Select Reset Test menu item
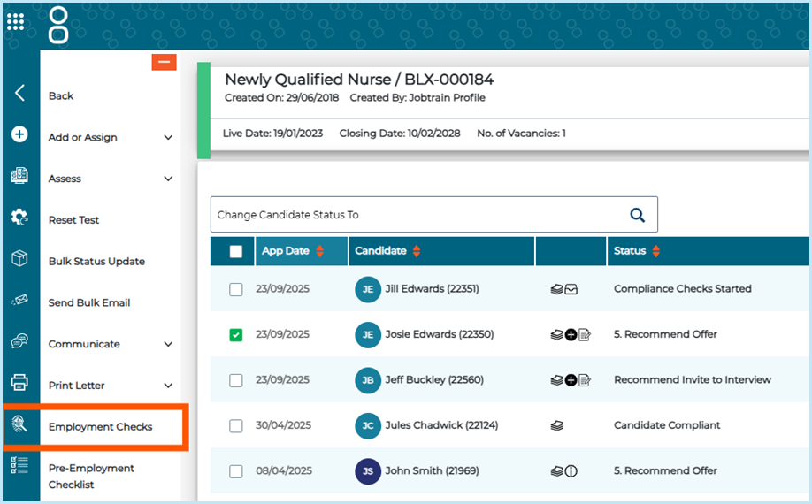812x504 pixels. pyautogui.click(x=74, y=220)
